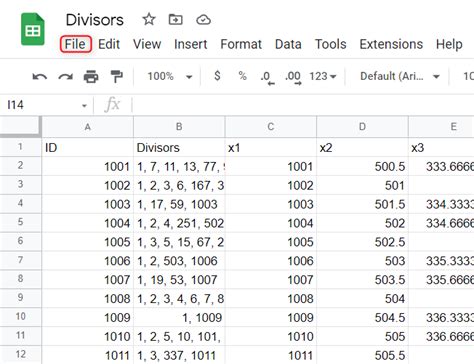Screen dimensions: 474x364
Task: Select column E header
Action: tap(441, 127)
